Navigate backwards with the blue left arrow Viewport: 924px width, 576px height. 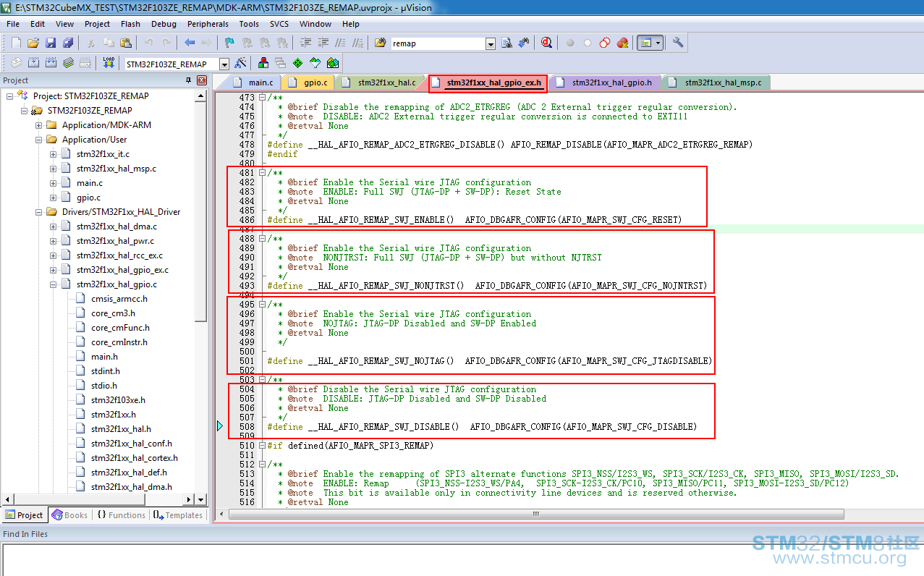coord(190,43)
